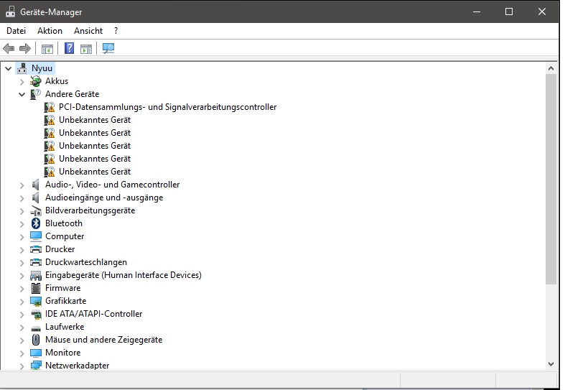Open the Datei menu
This screenshot has width=588, height=390.
tap(16, 31)
